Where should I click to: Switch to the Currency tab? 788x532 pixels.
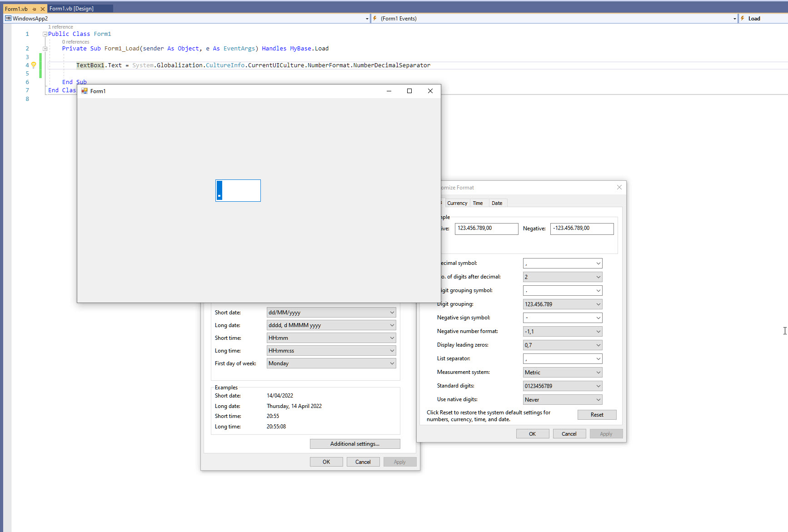(x=457, y=203)
